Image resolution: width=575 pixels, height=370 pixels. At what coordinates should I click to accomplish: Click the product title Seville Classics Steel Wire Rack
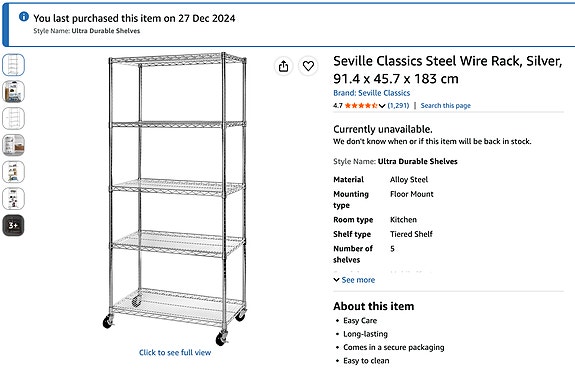coord(447,70)
